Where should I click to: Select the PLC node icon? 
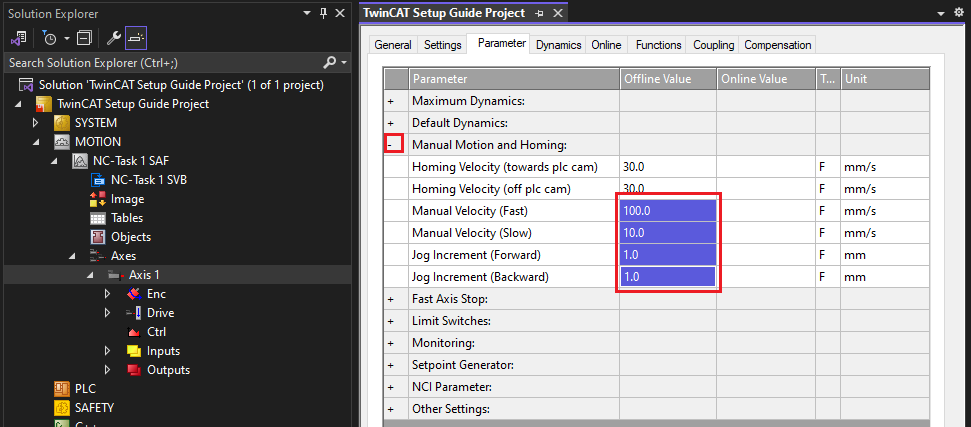pyautogui.click(x=61, y=389)
